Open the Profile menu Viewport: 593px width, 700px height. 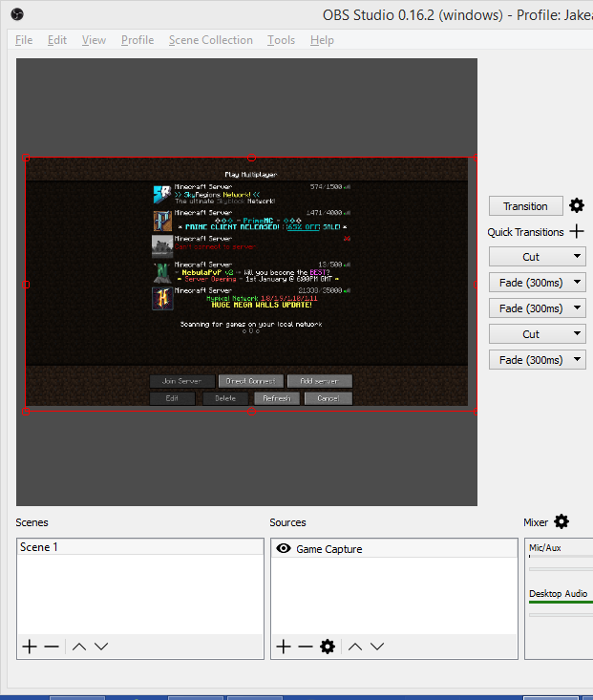[x=138, y=40]
